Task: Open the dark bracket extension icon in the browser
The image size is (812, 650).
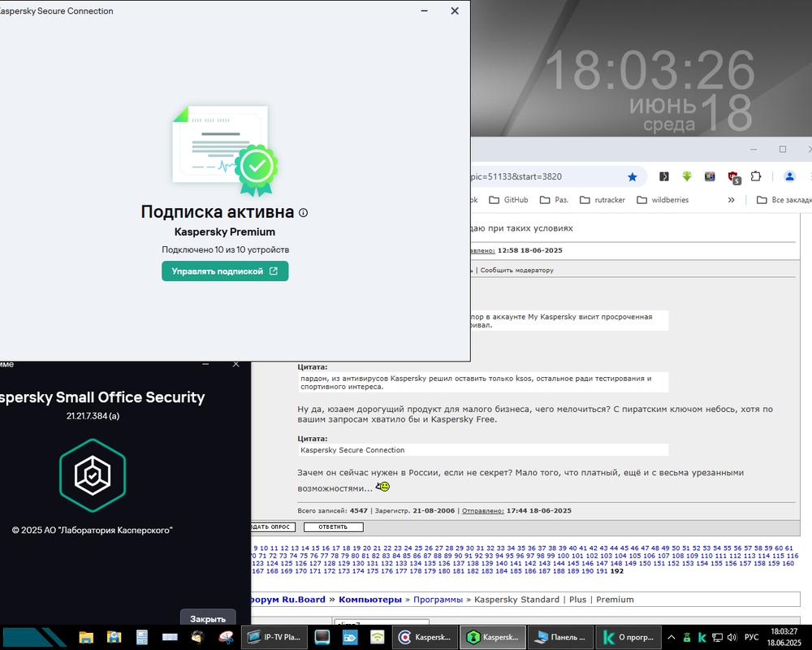Action: [x=664, y=177]
